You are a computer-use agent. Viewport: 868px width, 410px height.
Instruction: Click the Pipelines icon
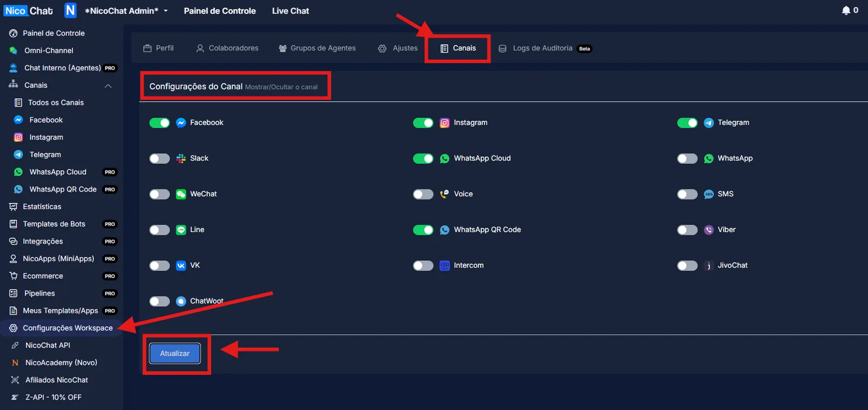click(x=14, y=293)
